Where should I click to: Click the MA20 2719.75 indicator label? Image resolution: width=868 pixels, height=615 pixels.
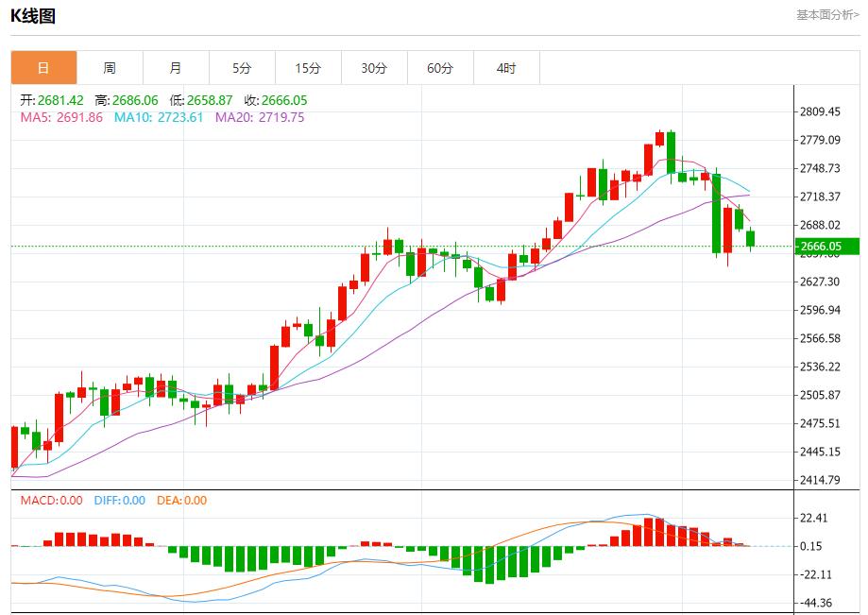(x=260, y=118)
